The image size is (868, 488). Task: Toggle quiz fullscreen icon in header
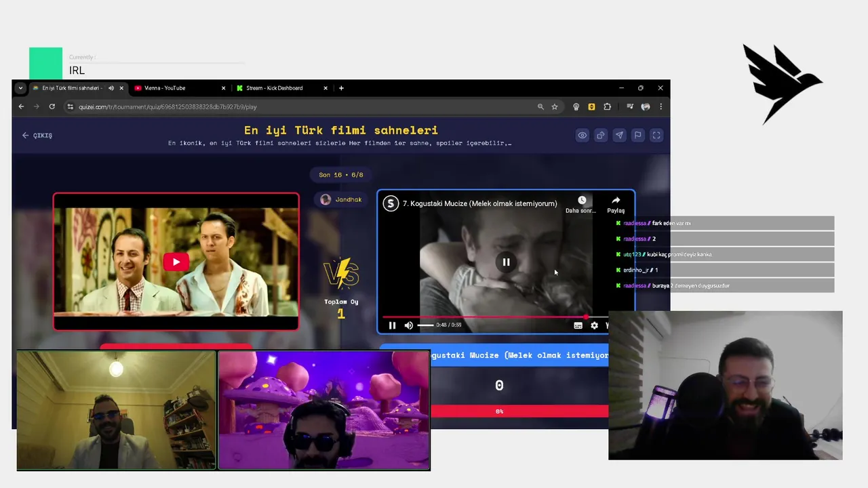[656, 136]
